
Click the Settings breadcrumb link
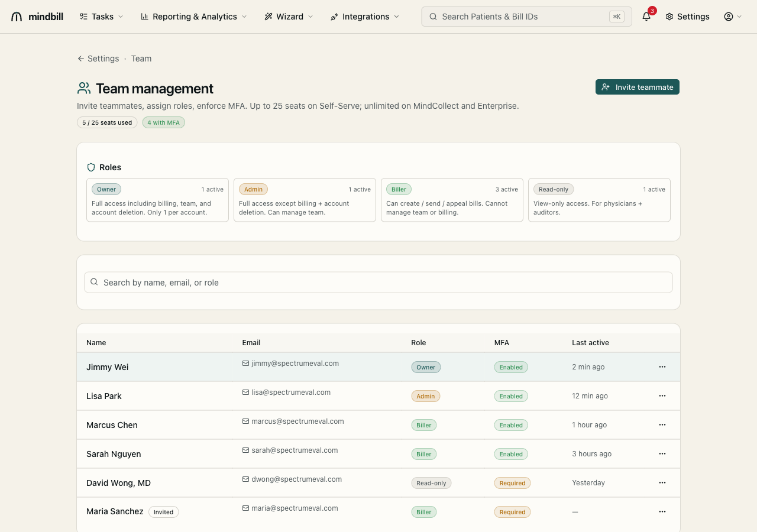tap(103, 59)
